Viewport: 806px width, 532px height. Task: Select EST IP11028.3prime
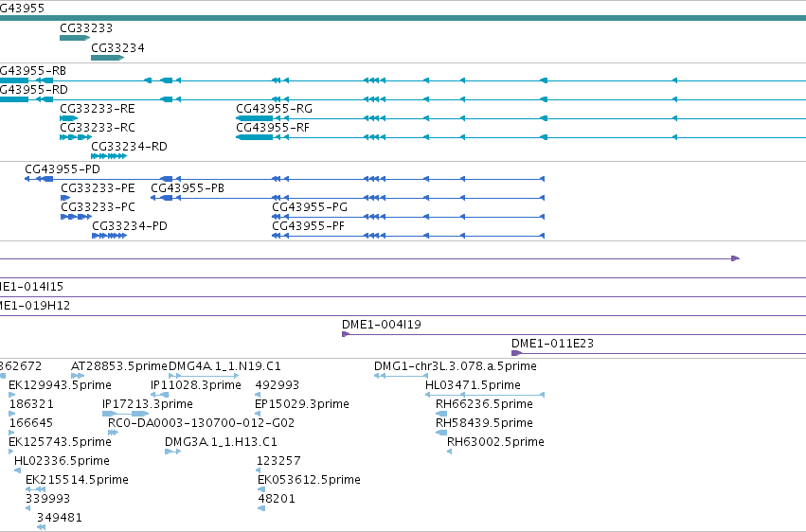[196, 385]
